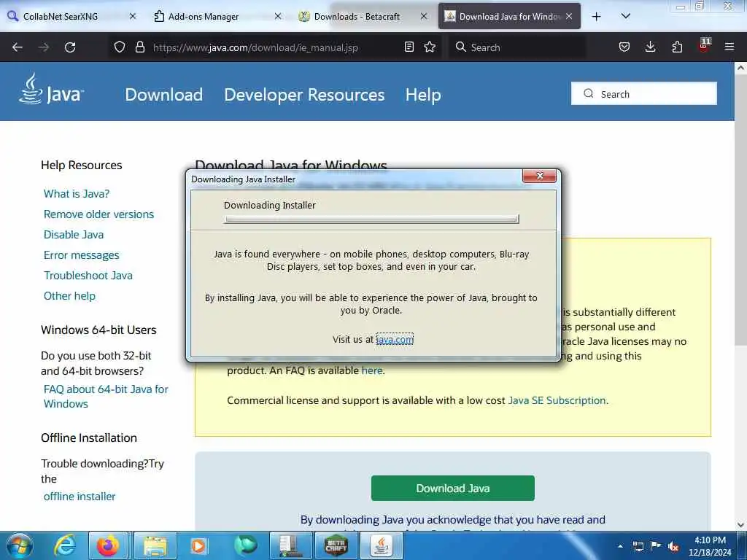Viewport: 747px width, 560px height.
Task: View site security padlock info
Action: coord(139,47)
